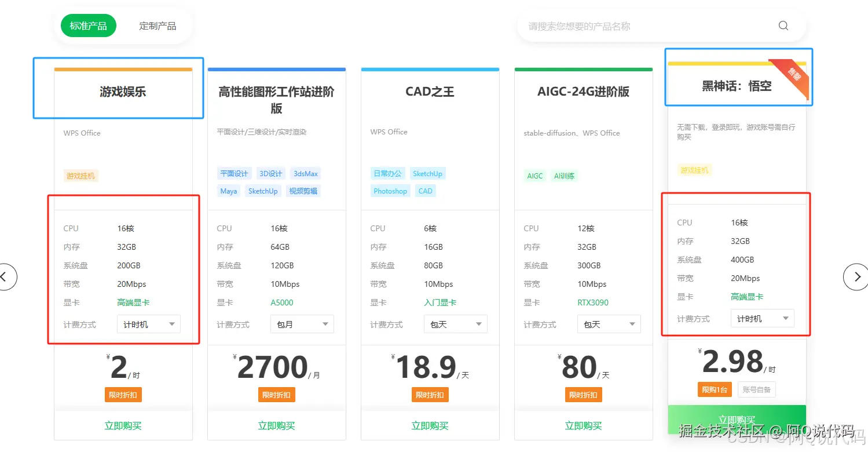Open the 计时机 dropdown on 黑神话：悟空 card
The height and width of the screenshot is (452, 868).
click(x=762, y=318)
